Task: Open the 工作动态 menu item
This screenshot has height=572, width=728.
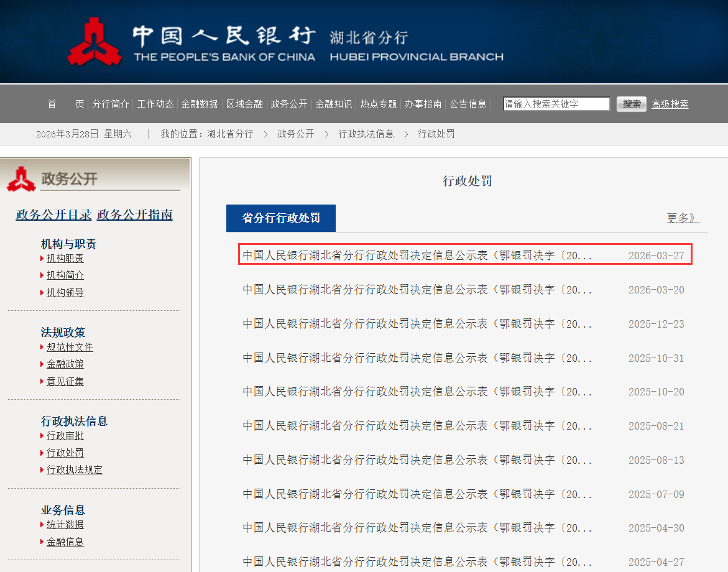Action: 155,104
